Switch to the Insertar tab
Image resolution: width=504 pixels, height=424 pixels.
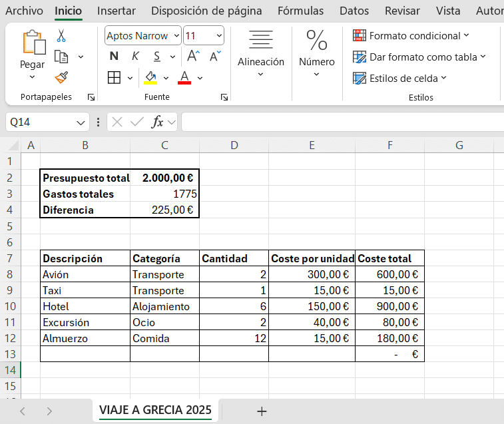(x=117, y=11)
